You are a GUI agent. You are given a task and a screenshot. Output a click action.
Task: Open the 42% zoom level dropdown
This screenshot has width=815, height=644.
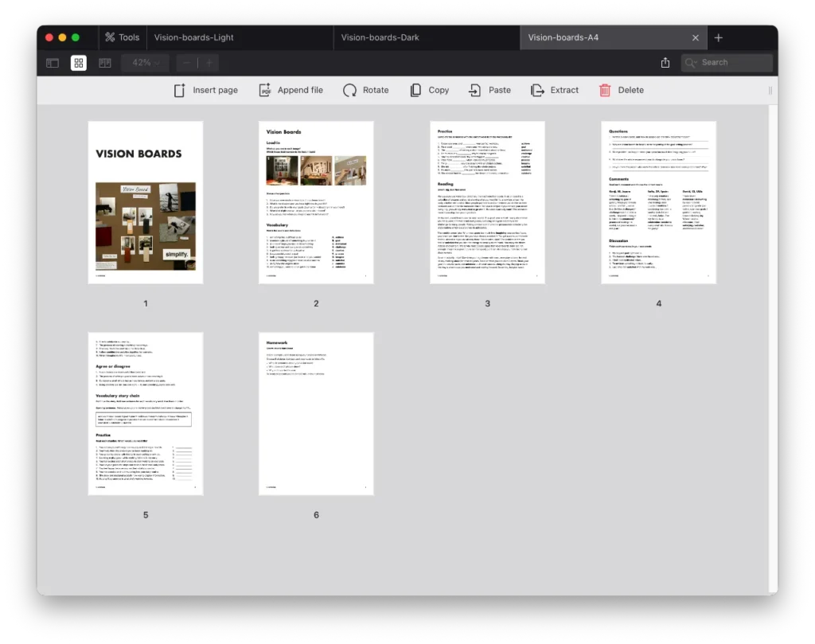pyautogui.click(x=144, y=62)
